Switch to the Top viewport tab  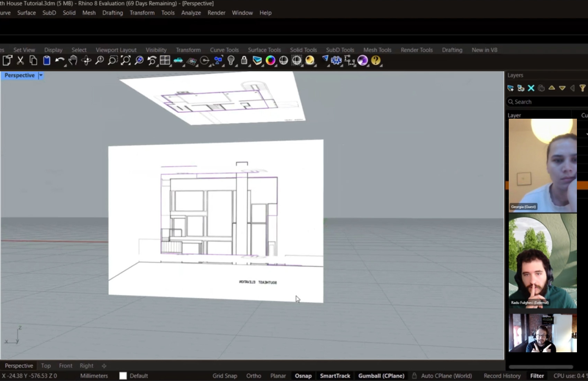46,365
